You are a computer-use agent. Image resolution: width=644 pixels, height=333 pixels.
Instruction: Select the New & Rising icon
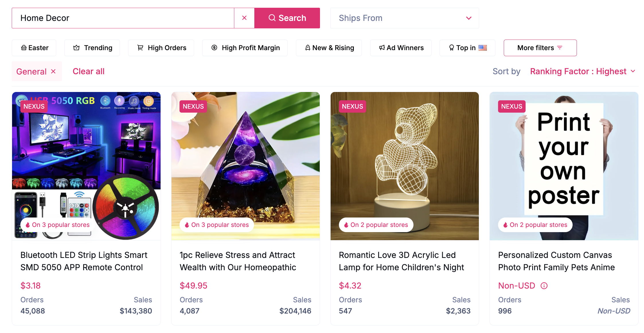coord(307,48)
